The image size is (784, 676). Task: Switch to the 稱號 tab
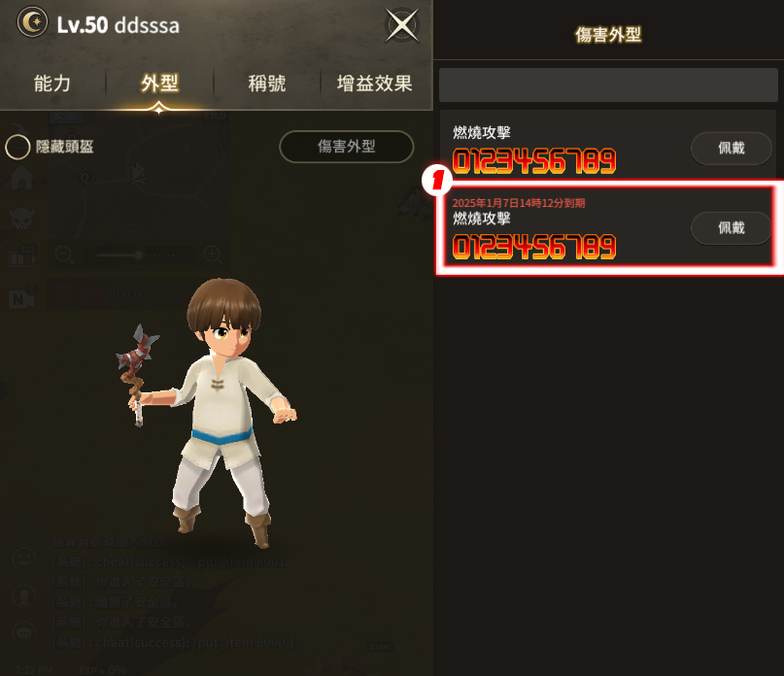point(267,83)
